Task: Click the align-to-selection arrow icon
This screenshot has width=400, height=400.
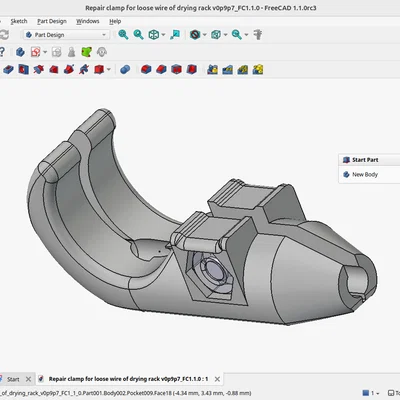Action: [175, 35]
